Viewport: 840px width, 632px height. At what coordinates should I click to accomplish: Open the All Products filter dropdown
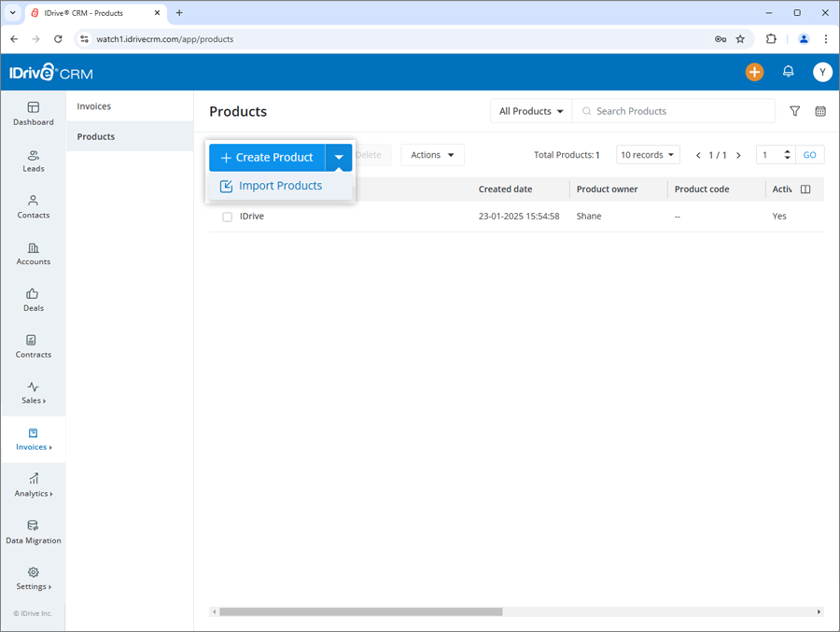point(530,111)
